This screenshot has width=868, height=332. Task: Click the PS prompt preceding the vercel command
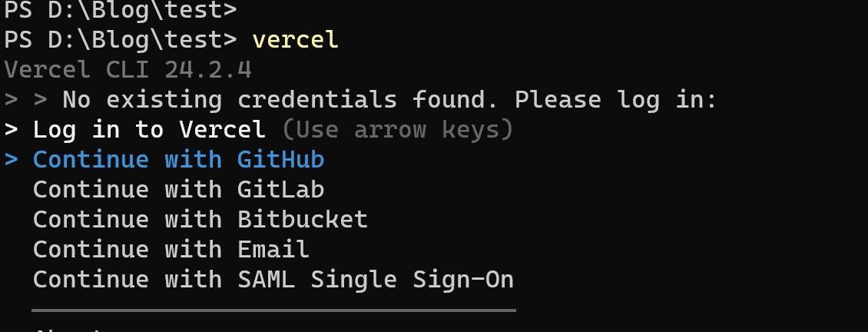(x=120, y=40)
